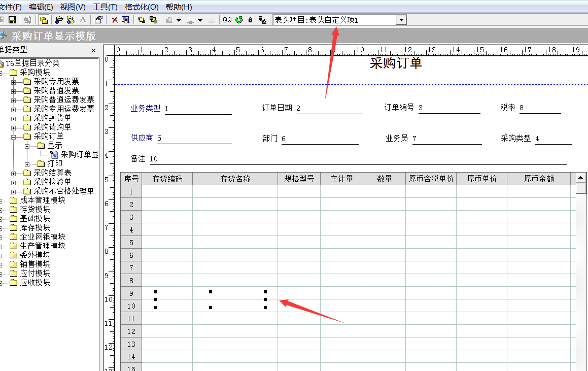Expand the 采购结算表 tree node

tap(14, 173)
